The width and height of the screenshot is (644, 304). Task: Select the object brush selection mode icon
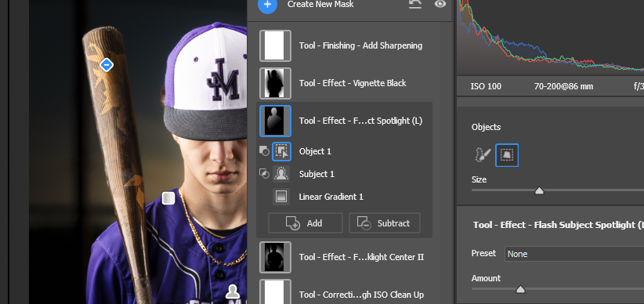point(483,155)
